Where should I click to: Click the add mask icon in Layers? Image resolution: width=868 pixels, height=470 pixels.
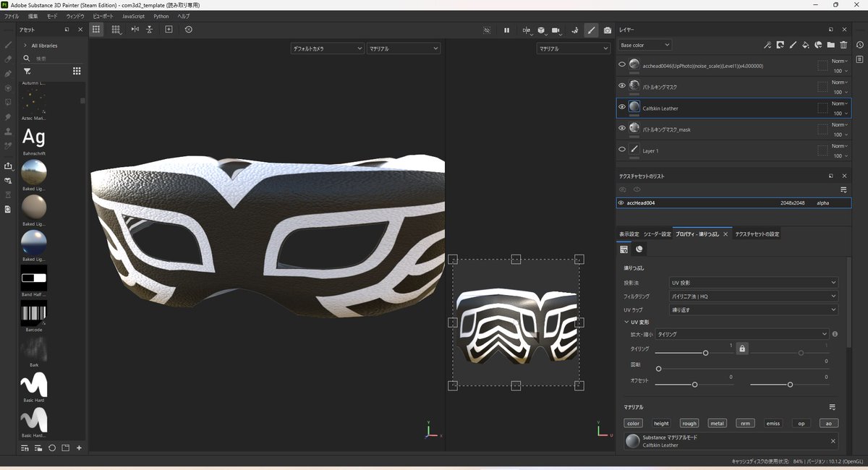click(780, 45)
